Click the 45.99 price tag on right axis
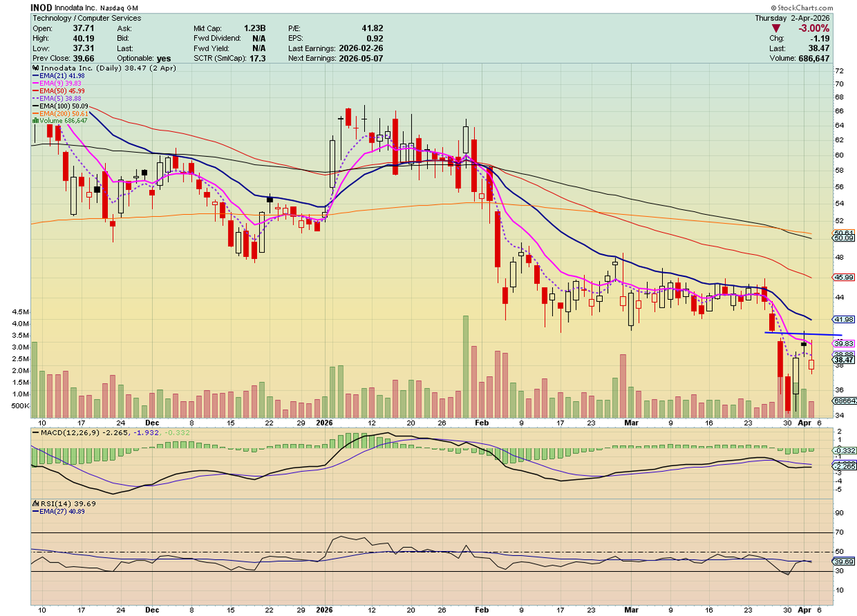This screenshot has width=857, height=616. (x=843, y=277)
